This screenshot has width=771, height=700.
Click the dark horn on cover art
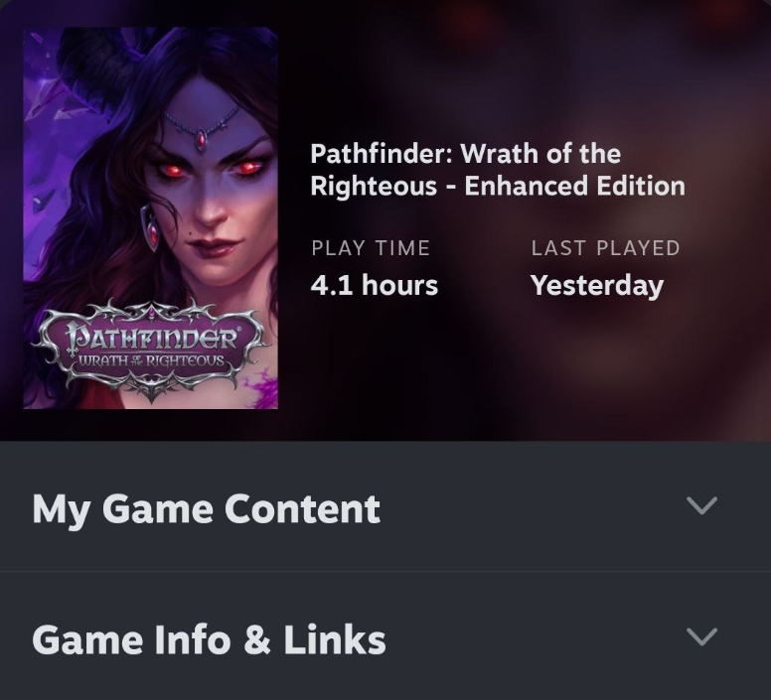[x=96, y=64]
